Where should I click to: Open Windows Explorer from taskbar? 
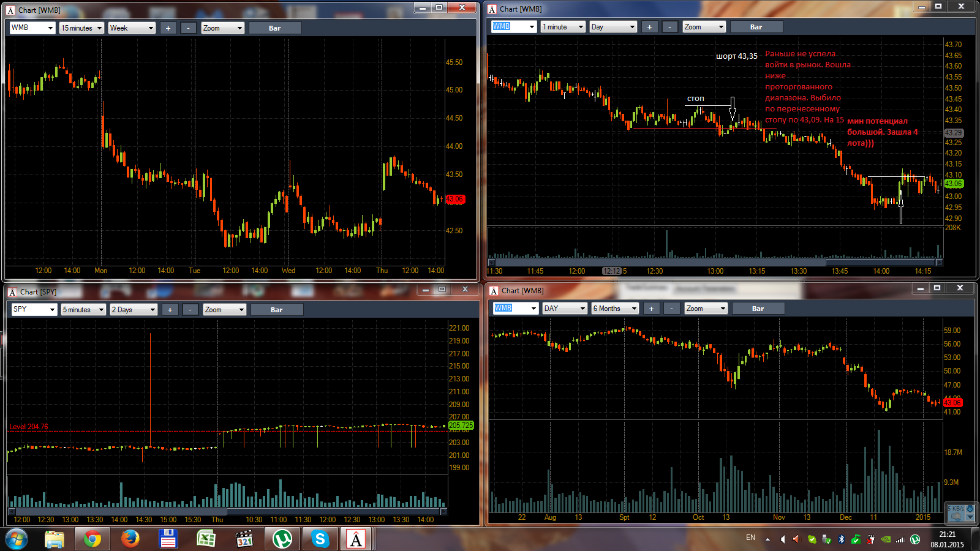pos(55,539)
